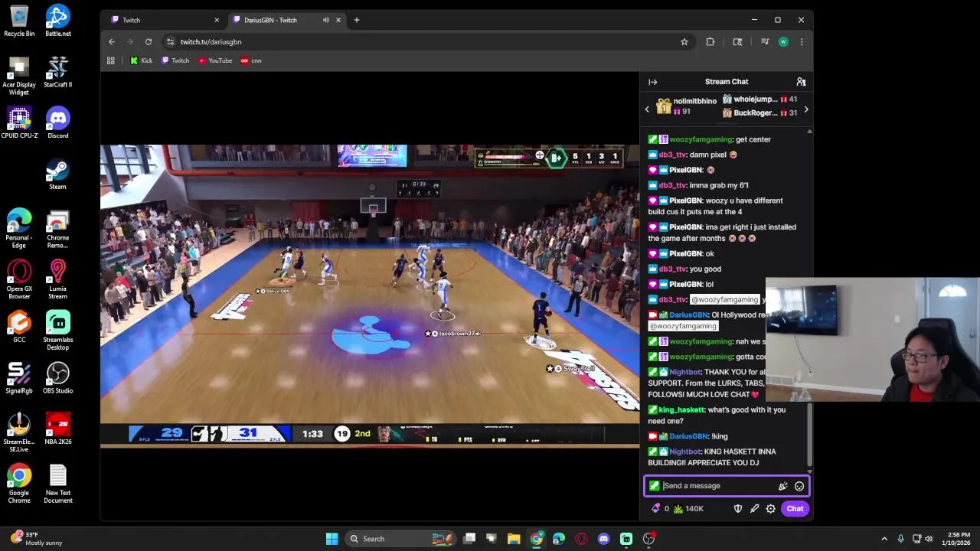Open the Bits balance icon below chat
This screenshot has height=551, width=980.
point(656,509)
